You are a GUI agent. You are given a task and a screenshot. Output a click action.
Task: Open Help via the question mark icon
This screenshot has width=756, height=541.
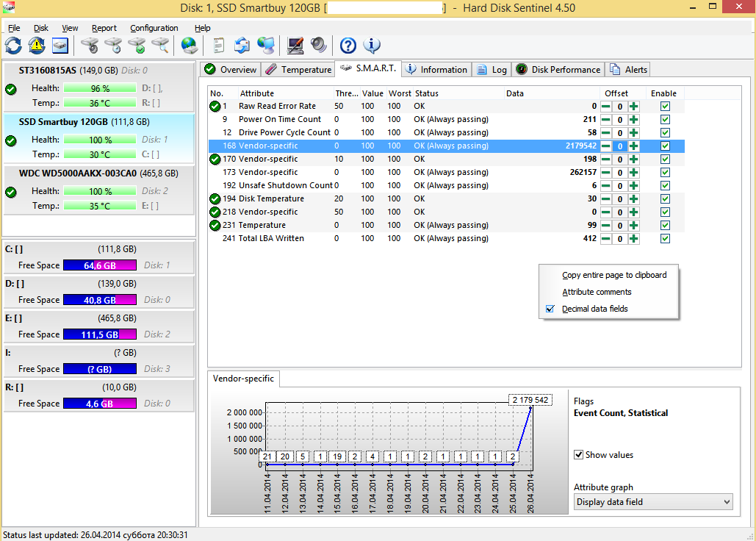(x=348, y=46)
